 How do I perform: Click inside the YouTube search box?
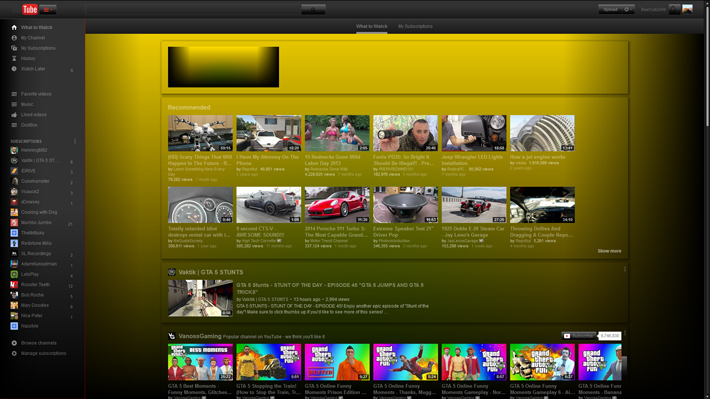(193, 10)
